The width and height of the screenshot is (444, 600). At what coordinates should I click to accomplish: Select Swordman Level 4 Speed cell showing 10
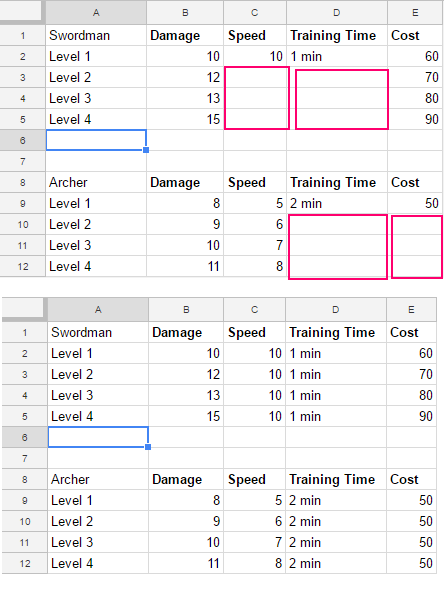point(255,416)
